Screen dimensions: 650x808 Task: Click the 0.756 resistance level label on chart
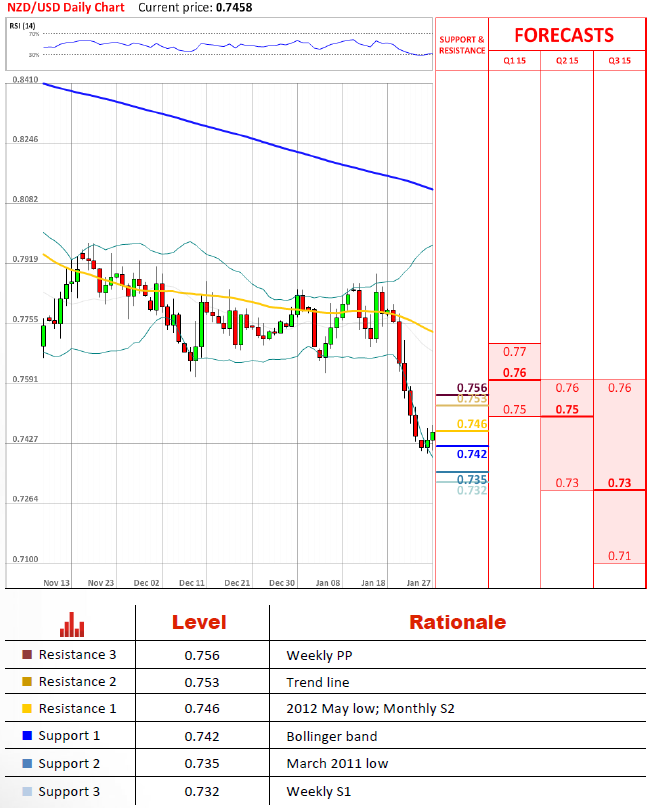coord(472,388)
